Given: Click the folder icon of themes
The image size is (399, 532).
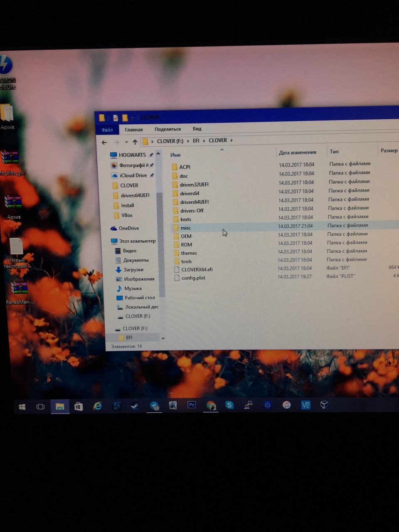Looking at the screenshot, I should (x=176, y=253).
